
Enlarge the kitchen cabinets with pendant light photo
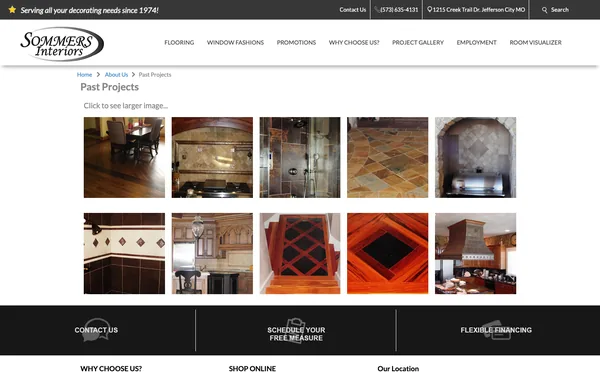point(212,253)
